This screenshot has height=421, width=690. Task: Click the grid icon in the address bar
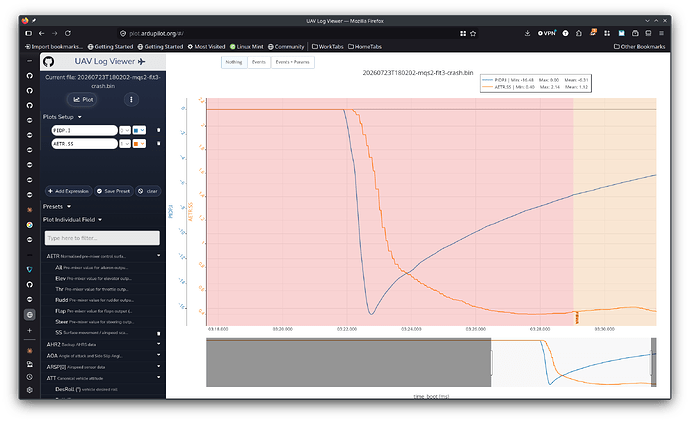click(x=463, y=33)
